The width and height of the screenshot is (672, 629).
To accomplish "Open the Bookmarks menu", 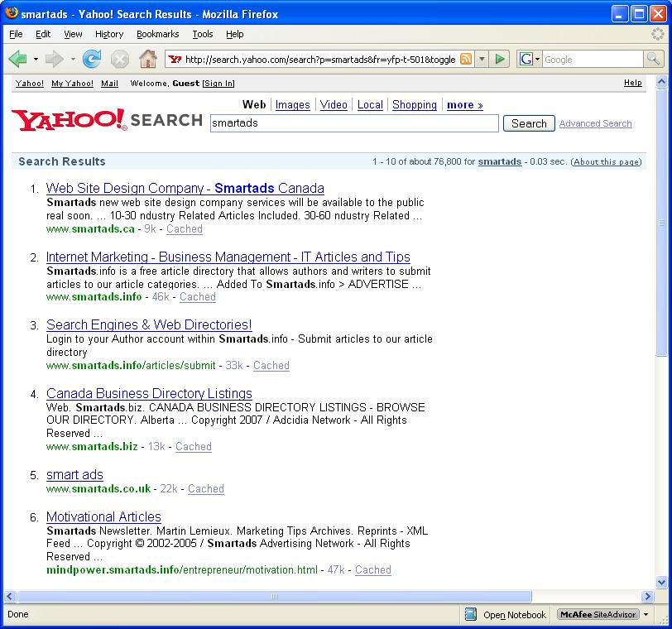I will [x=158, y=34].
